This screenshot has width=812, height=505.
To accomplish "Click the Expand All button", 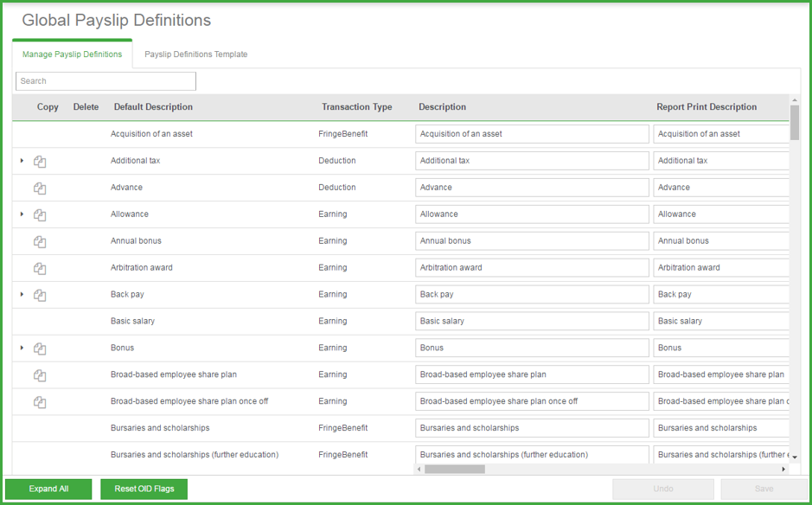I will (48, 489).
